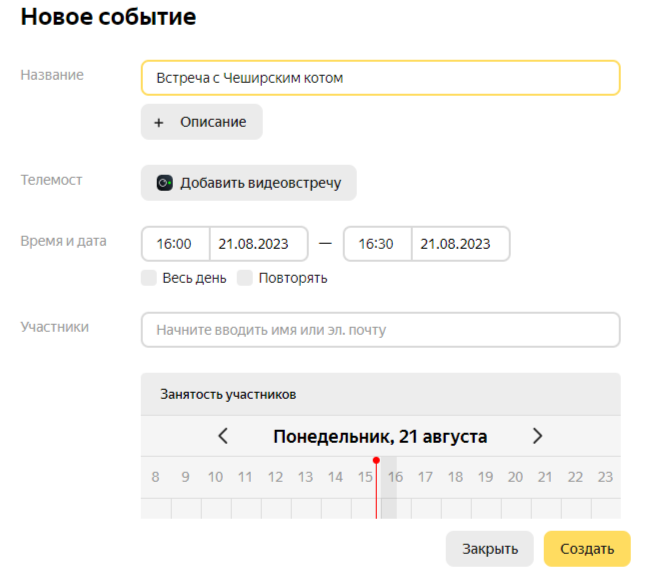Click the Понедельник, 21 августа date header
651x572 pixels.
click(380, 436)
